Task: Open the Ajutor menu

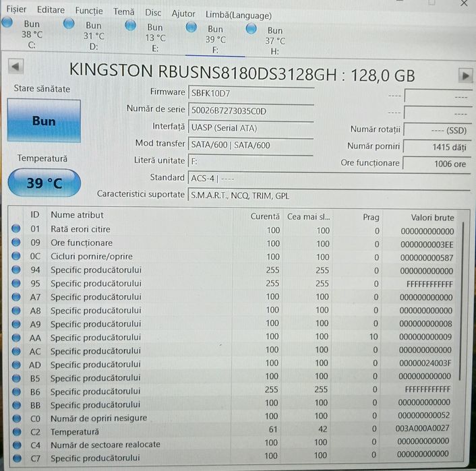Action: pos(183,14)
